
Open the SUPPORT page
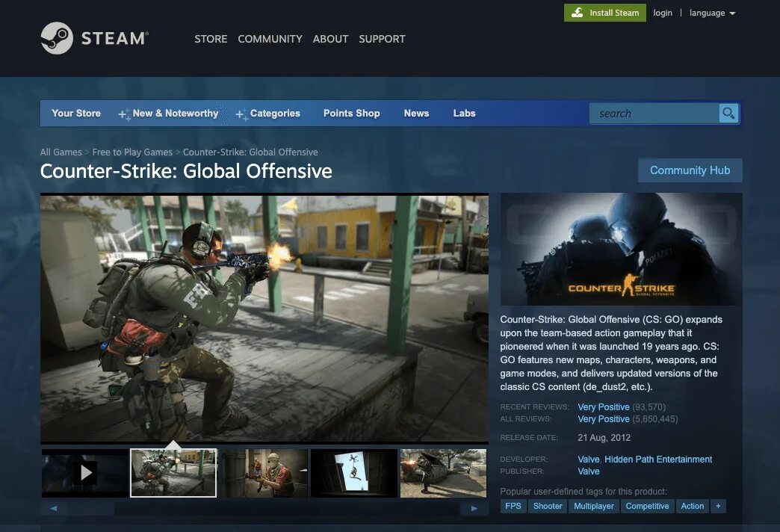(382, 39)
